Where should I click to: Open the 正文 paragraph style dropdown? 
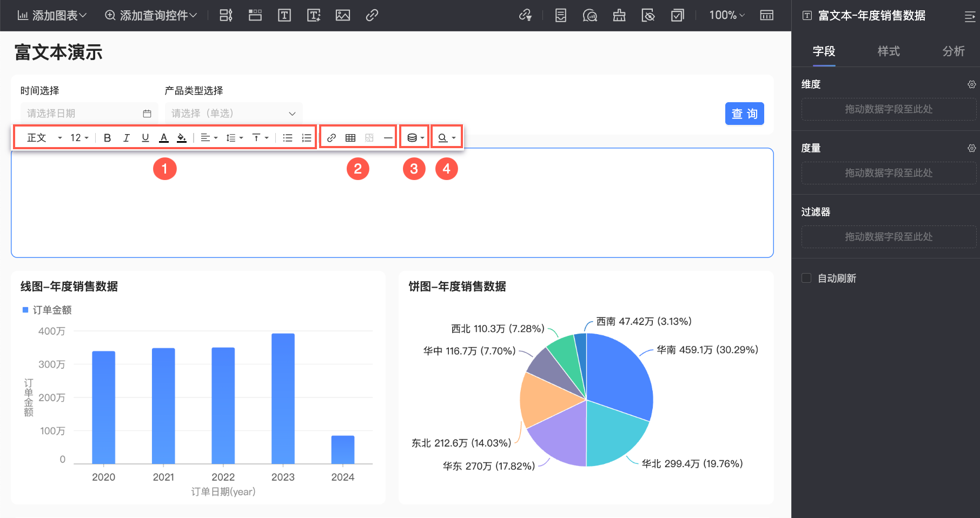(x=44, y=138)
